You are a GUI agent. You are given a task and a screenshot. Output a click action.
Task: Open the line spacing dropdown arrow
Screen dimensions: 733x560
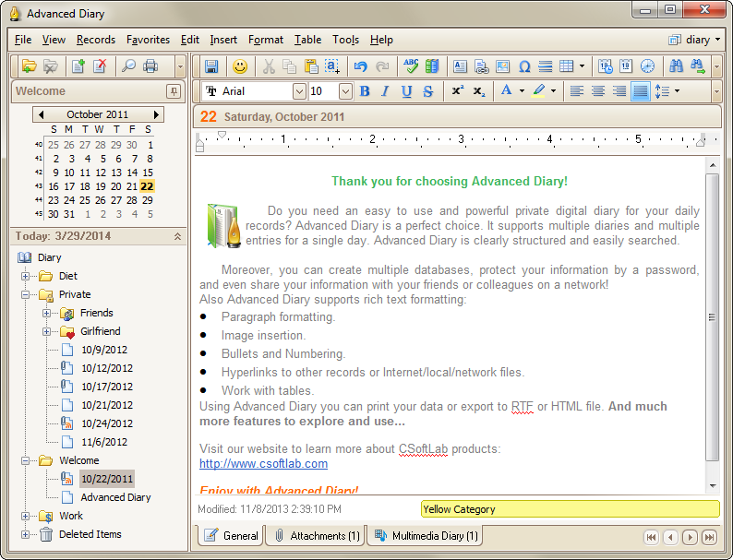click(x=677, y=91)
